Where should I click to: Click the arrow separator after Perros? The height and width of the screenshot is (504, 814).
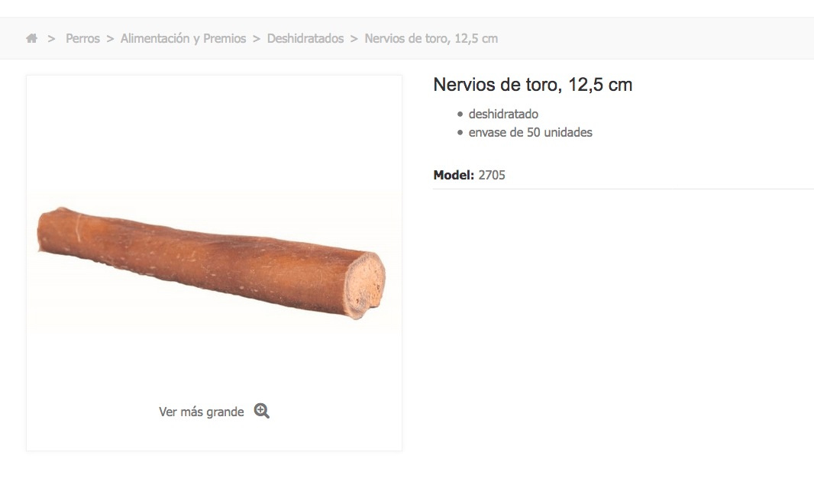110,39
